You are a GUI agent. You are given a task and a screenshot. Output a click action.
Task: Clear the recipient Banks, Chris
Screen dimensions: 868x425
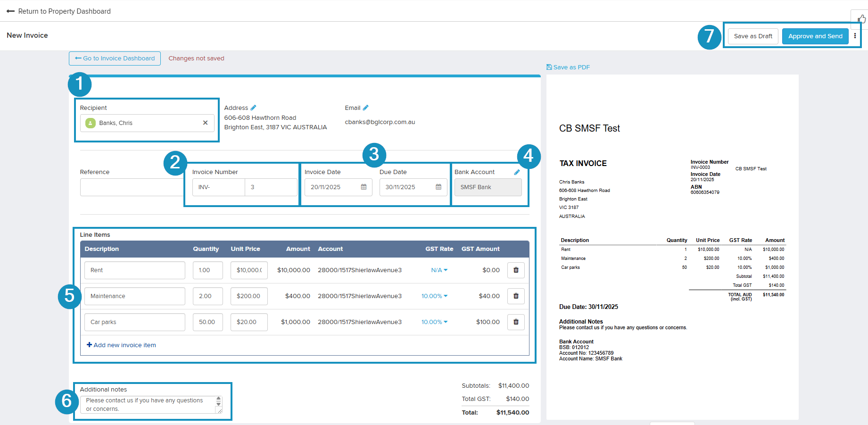point(205,123)
